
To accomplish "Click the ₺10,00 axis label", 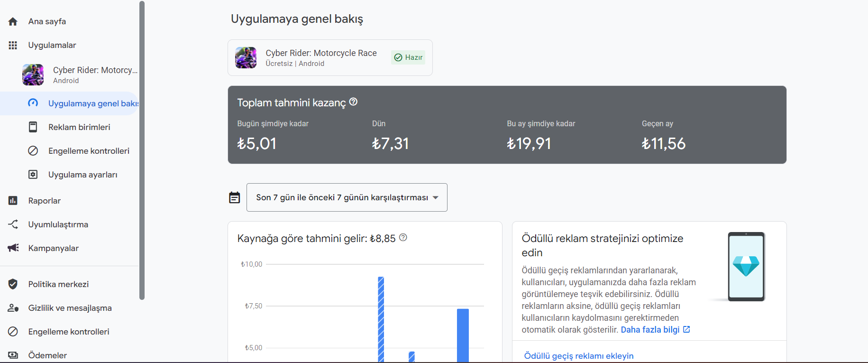I will [251, 264].
